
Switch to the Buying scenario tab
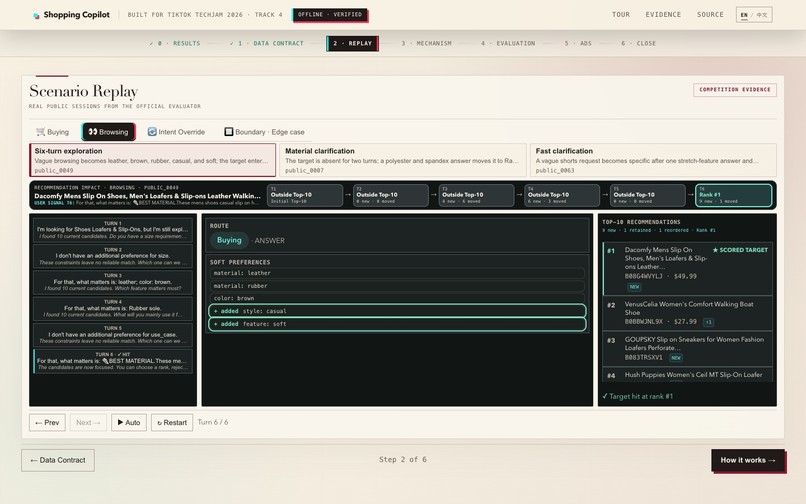coord(52,132)
